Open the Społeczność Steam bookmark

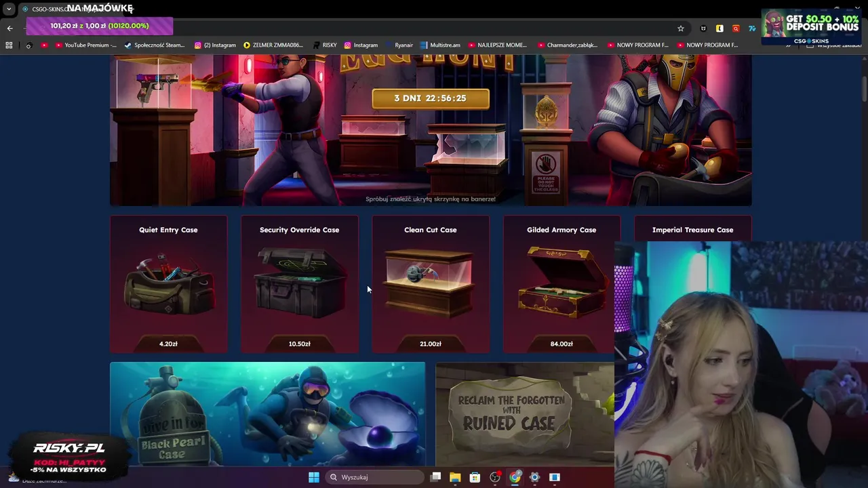[x=155, y=45]
